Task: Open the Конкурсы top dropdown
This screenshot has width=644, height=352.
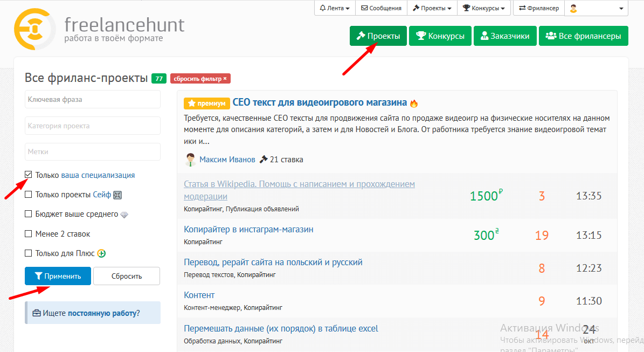Action: click(x=483, y=8)
